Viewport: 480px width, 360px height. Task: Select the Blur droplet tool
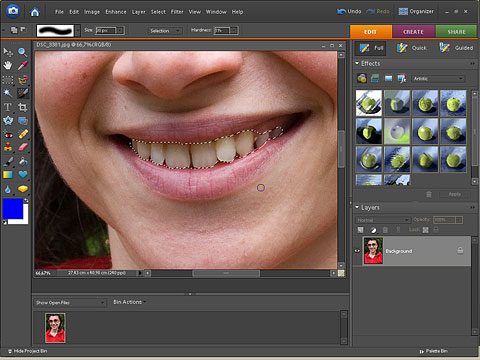8,189
